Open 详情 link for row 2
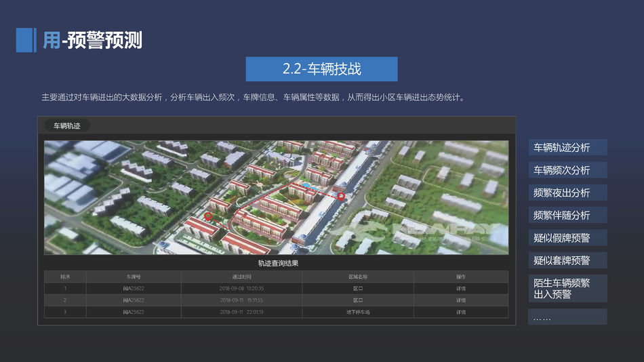644x362 pixels. pyautogui.click(x=461, y=300)
